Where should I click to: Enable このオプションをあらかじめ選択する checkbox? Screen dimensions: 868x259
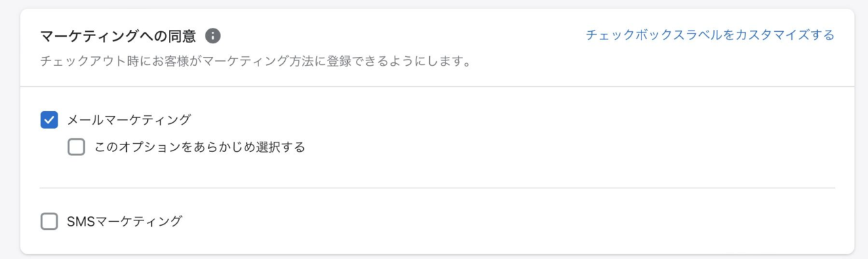point(76,147)
